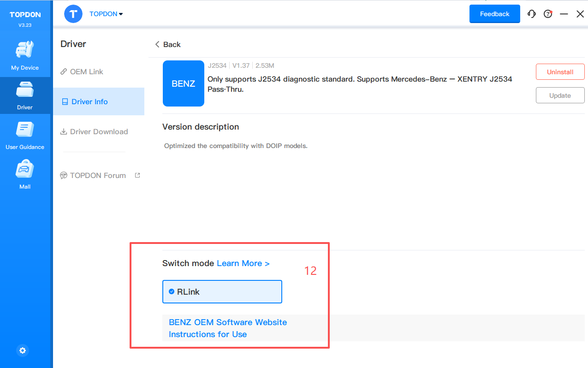Open the Driver Download section
Screen dimensions: 588x368
pos(99,131)
